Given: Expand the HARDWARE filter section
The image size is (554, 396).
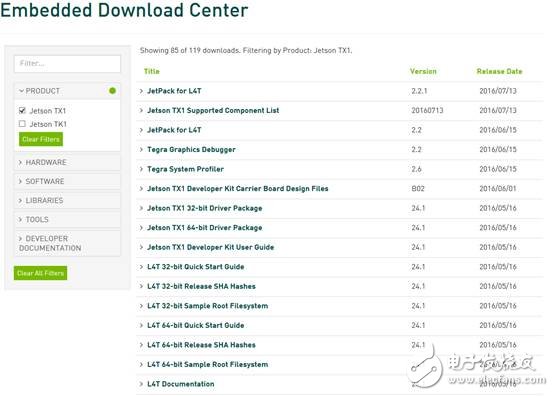Looking at the screenshot, I should (67, 162).
